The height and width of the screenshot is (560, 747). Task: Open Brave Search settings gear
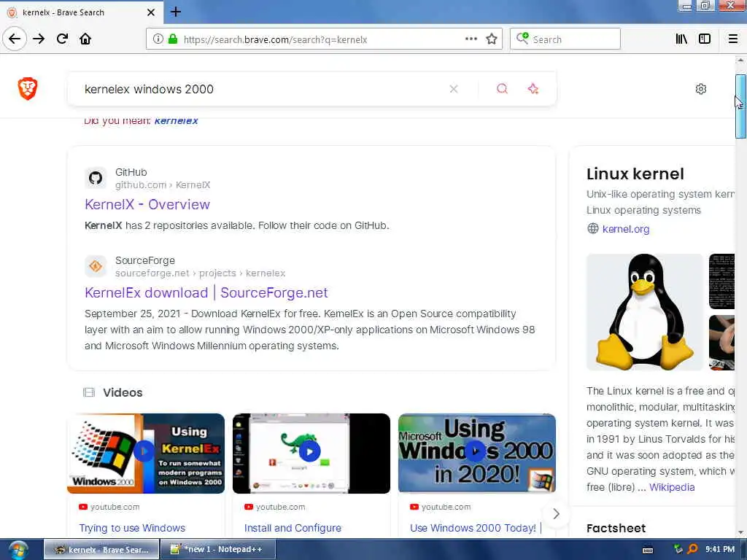click(701, 89)
